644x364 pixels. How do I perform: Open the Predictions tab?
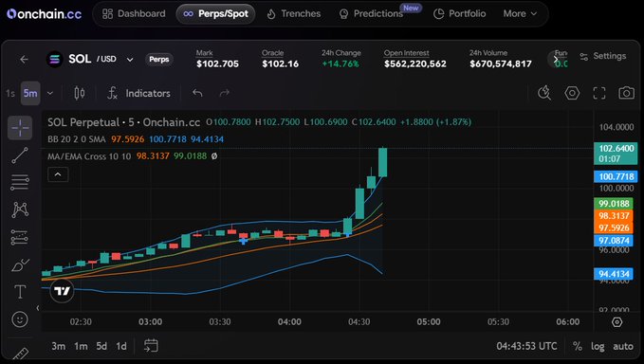pos(371,14)
